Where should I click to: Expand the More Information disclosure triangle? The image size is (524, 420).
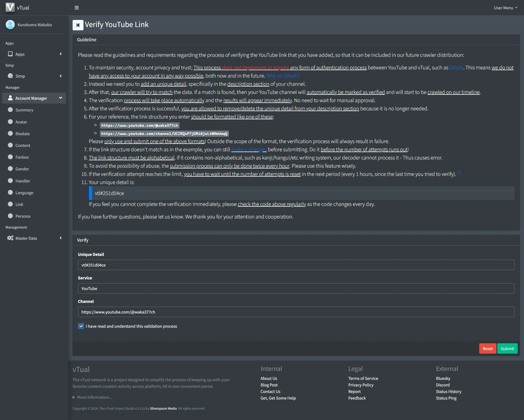[x=74, y=397]
